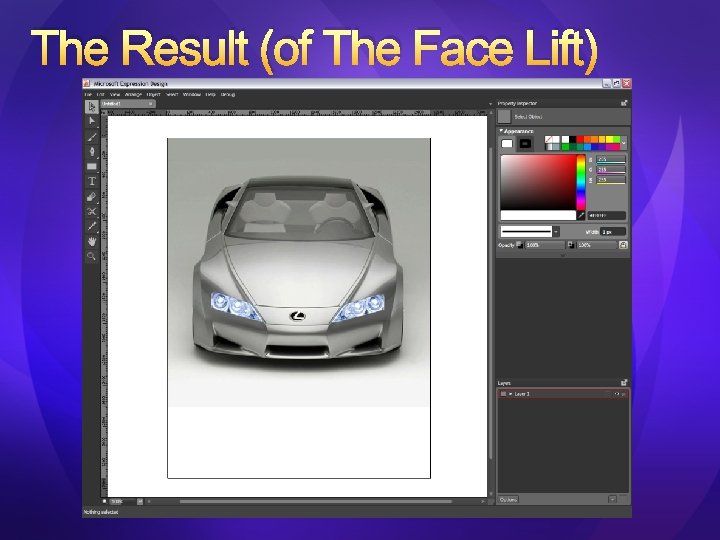Screen dimensions: 720x540
Task: Toggle Layer 1 lock indicator
Action: pos(624,394)
